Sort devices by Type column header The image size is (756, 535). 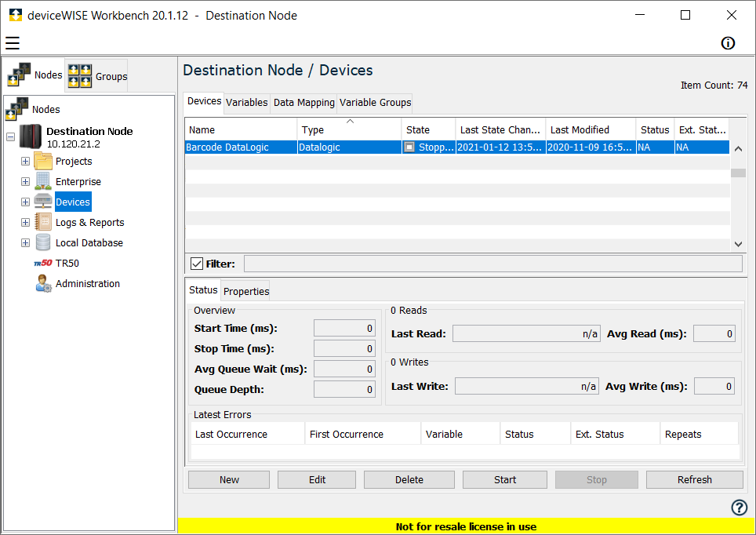coord(349,129)
